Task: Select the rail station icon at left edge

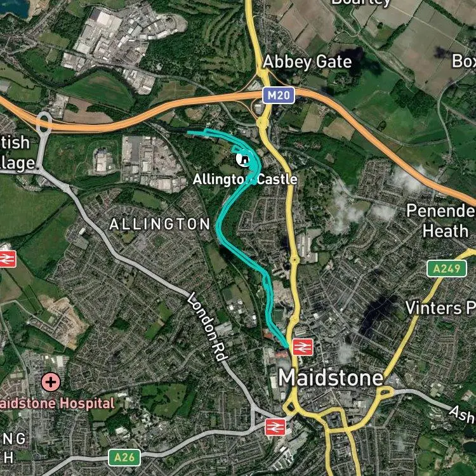Action: point(8,259)
